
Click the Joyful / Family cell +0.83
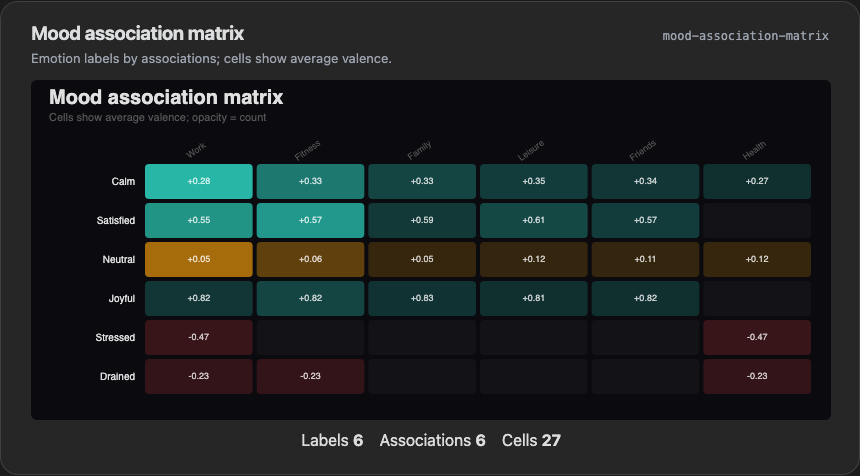click(x=422, y=298)
